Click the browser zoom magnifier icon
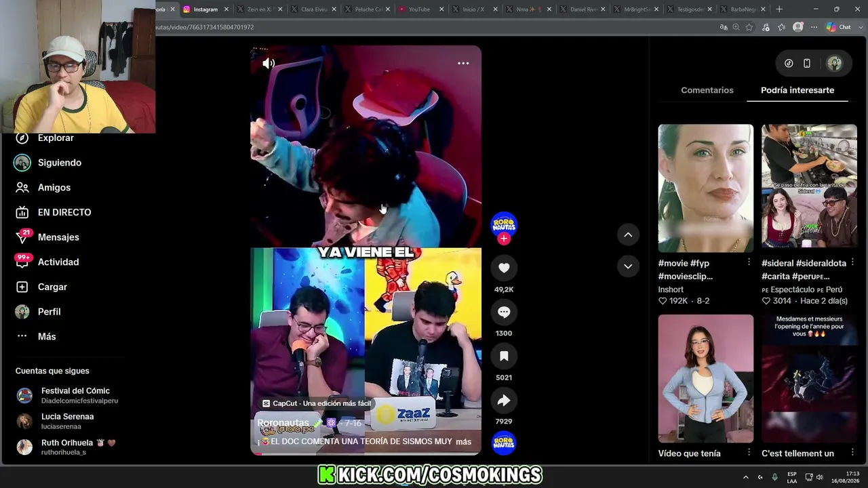Viewport: 868px width, 488px height. (736, 27)
